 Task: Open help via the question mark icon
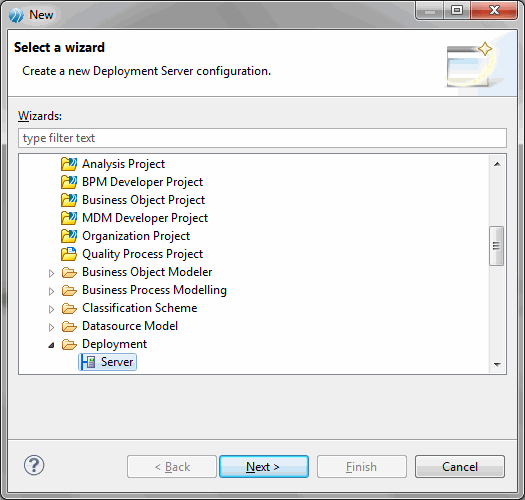click(34, 465)
